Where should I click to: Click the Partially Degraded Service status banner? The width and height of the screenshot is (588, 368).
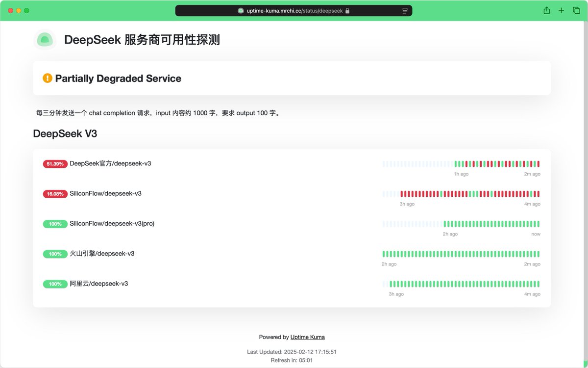pyautogui.click(x=292, y=78)
